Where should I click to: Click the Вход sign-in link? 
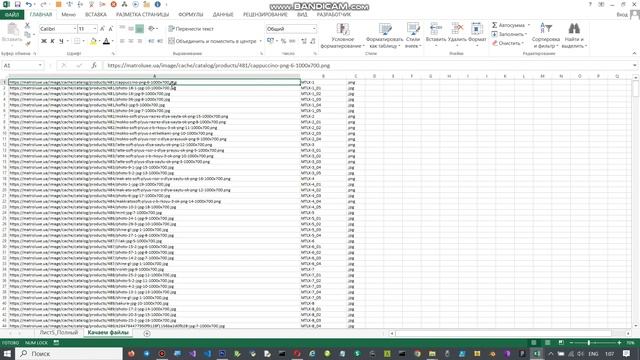[622, 15]
